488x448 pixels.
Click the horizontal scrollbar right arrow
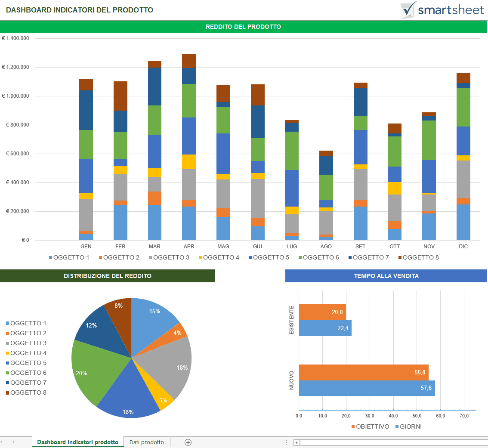point(485,442)
